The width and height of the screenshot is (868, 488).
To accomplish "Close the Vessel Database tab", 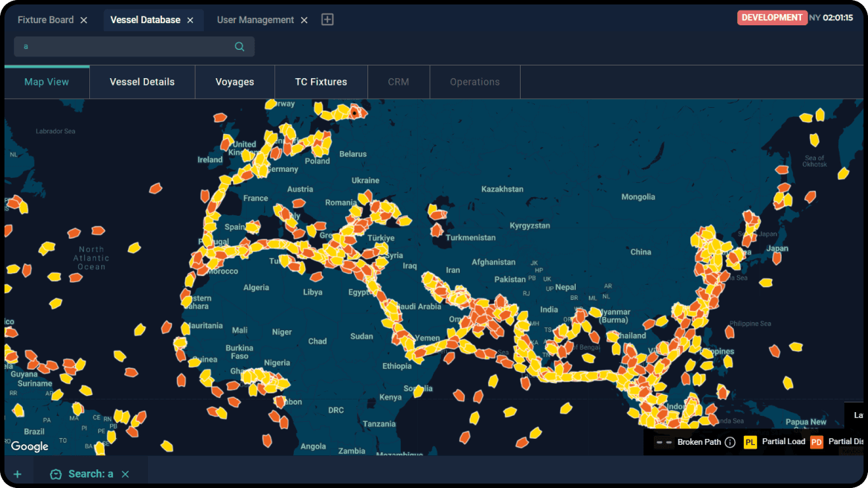I will pyautogui.click(x=190, y=20).
